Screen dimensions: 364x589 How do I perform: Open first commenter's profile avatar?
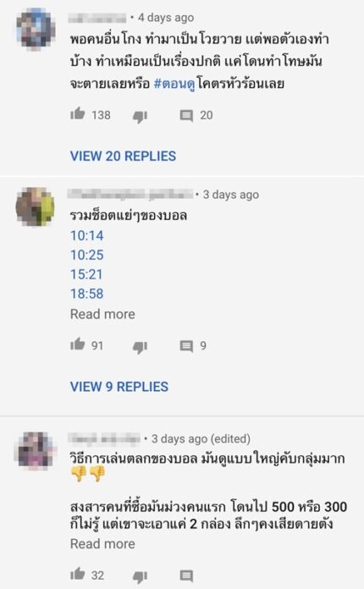pos(36,29)
